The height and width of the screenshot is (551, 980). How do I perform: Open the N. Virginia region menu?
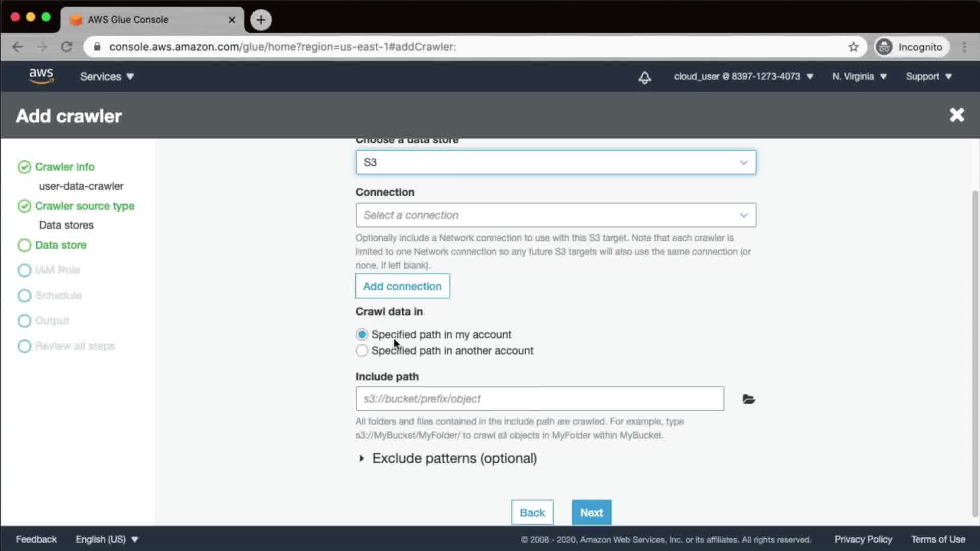pyautogui.click(x=859, y=77)
